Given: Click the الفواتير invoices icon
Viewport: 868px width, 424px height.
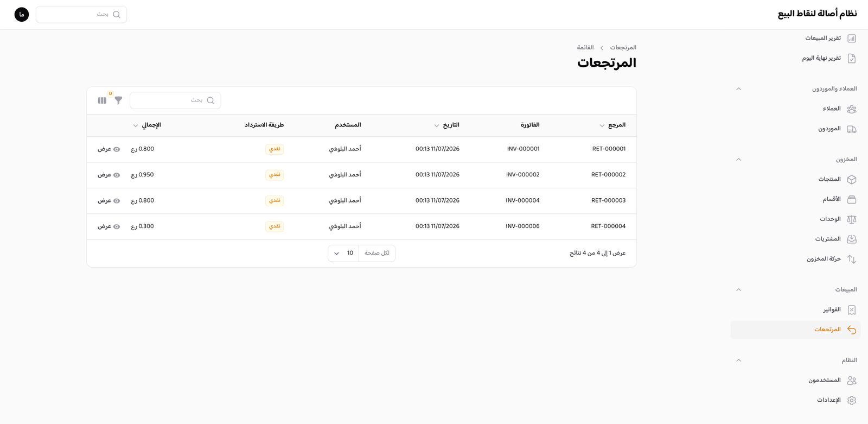Looking at the screenshot, I should [852, 310].
